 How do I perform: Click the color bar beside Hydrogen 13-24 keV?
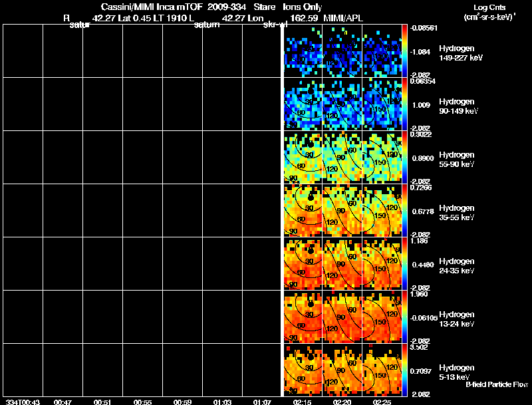point(404,317)
